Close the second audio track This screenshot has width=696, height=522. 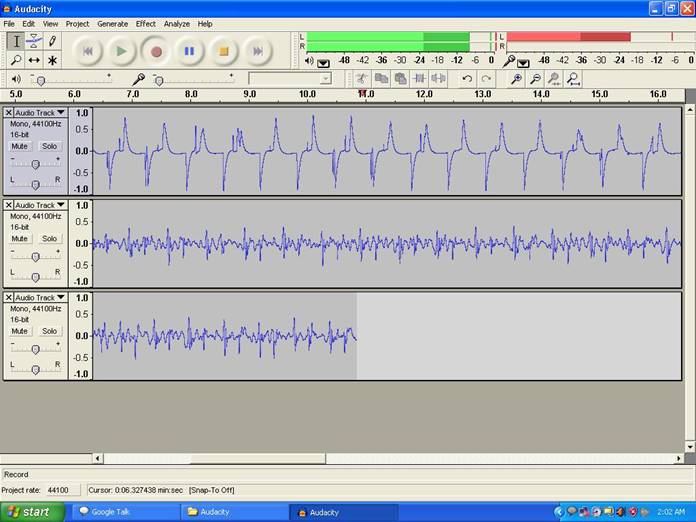click(x=9, y=205)
